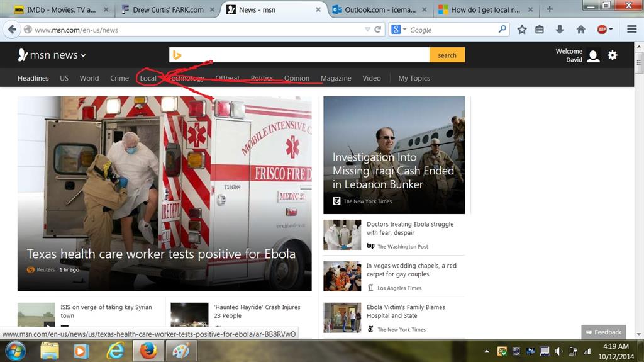Open the Google search engine dropdown
The width and height of the screenshot is (644, 362).
[404, 30]
